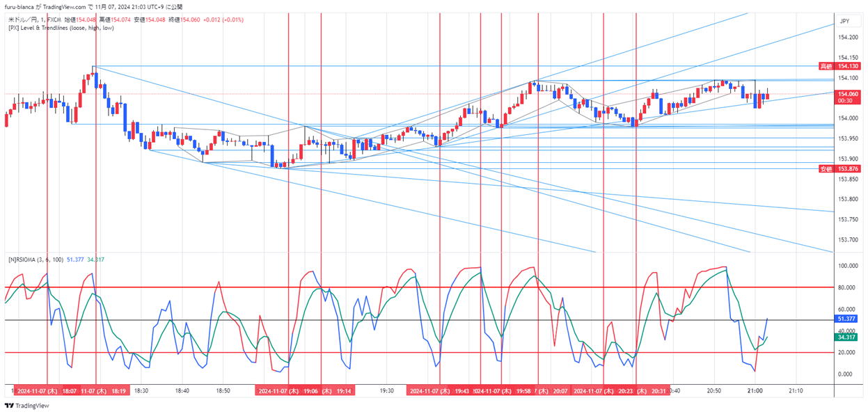The height and width of the screenshot is (414, 868).
Task: Open the JPY currency selector on price axis
Action: coord(844,22)
